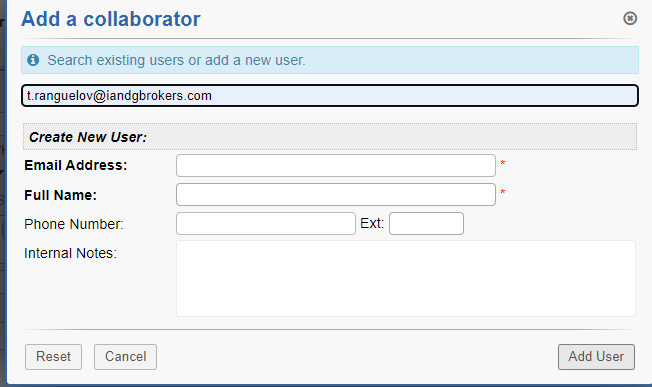The width and height of the screenshot is (652, 387).
Task: Close the Add a collaborator dialog
Action: click(x=630, y=18)
